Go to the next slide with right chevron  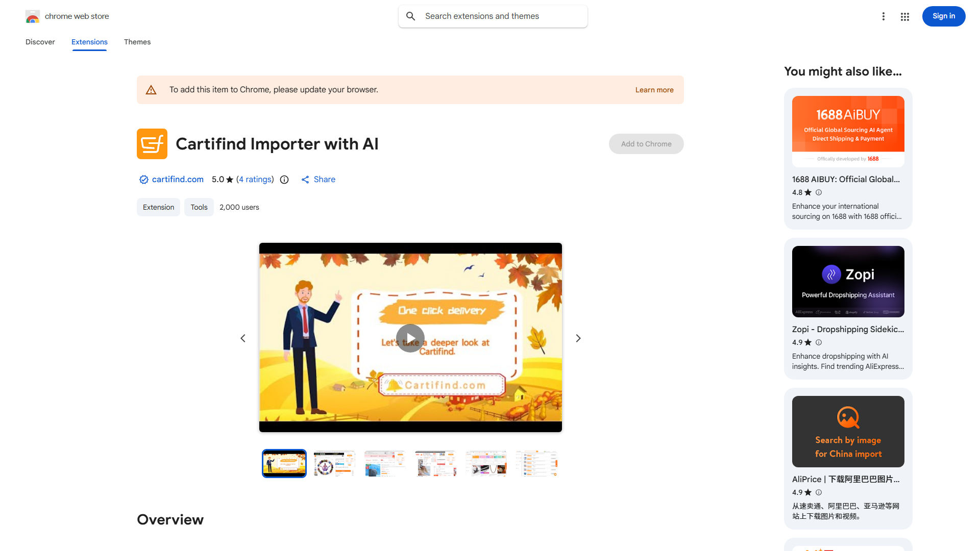[x=578, y=338]
